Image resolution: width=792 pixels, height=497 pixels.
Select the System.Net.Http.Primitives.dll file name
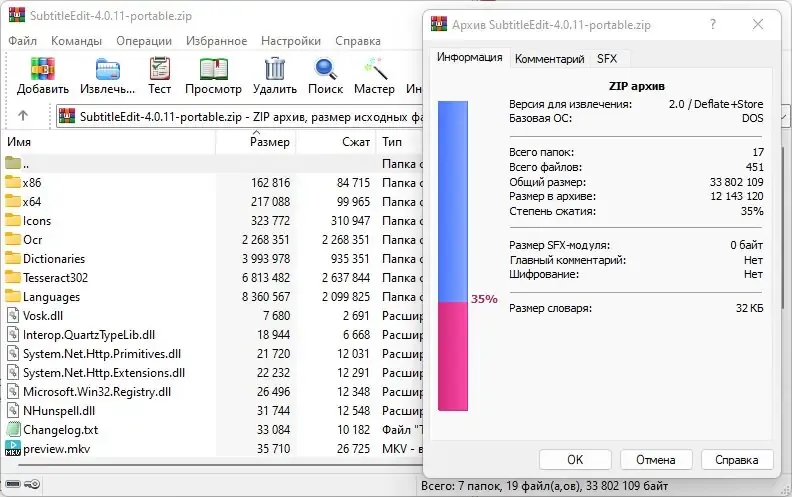pos(102,354)
